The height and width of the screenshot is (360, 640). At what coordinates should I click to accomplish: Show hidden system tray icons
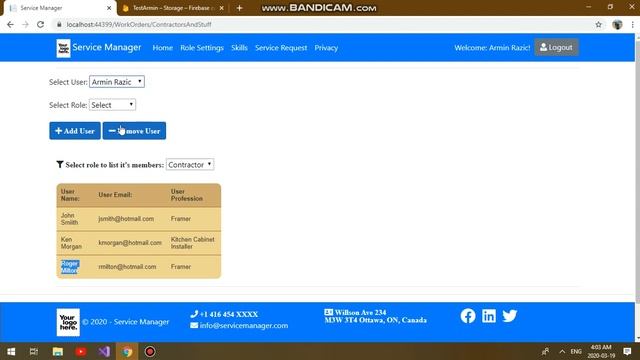[562, 351]
